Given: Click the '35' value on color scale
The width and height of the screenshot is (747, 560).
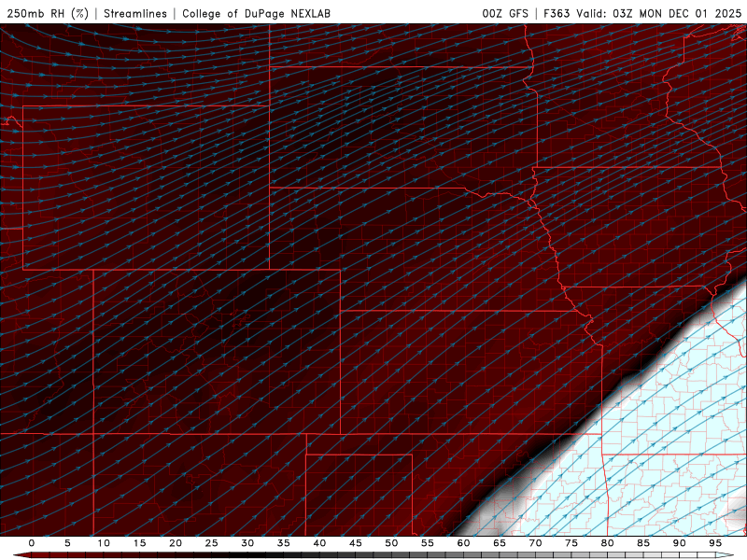Looking at the screenshot, I should tap(284, 543).
